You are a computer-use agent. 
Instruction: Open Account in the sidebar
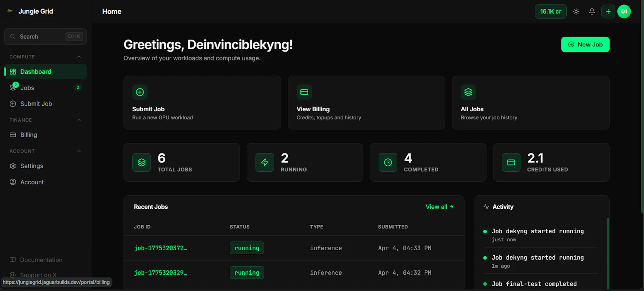click(x=45, y=182)
